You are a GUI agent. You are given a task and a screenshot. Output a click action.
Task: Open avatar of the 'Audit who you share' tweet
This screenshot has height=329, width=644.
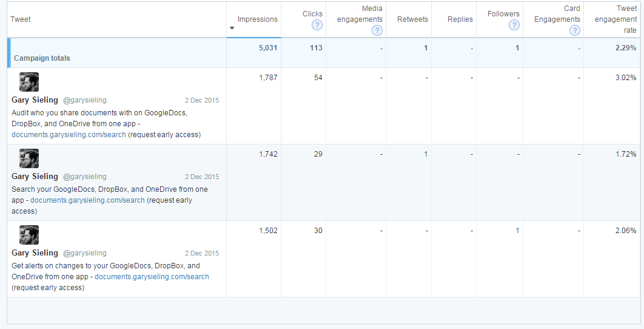point(29,82)
